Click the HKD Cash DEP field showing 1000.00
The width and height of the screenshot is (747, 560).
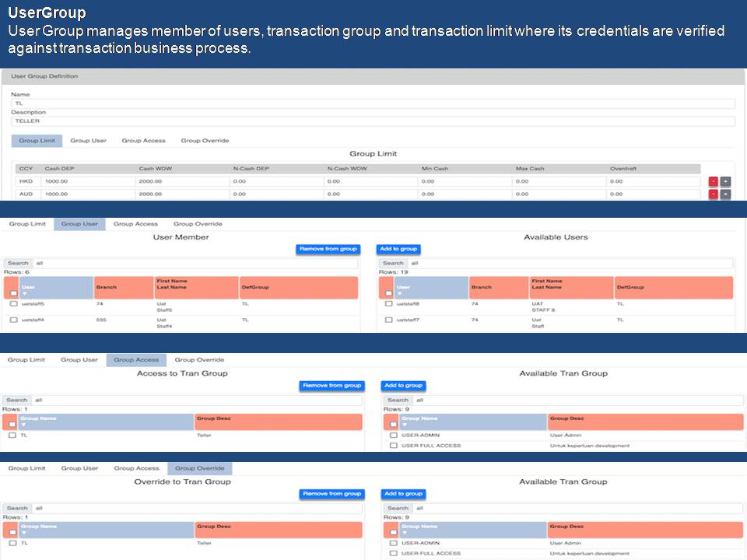88,181
